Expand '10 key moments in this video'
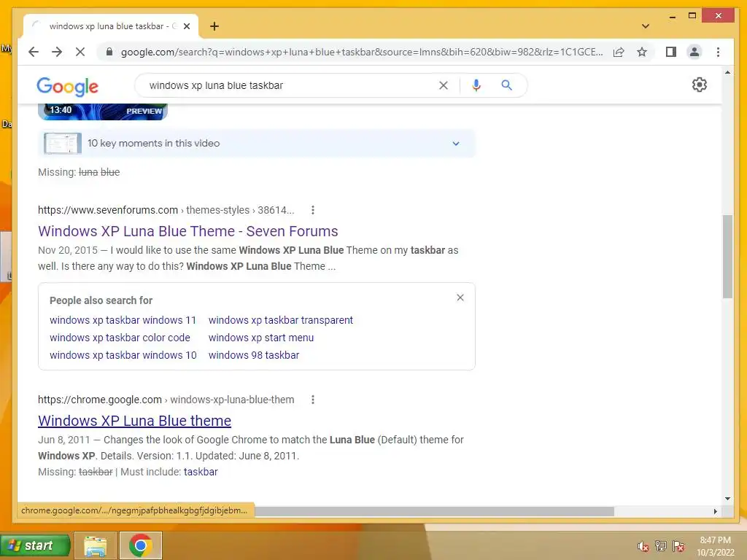Image resolution: width=747 pixels, height=560 pixels. point(257,144)
